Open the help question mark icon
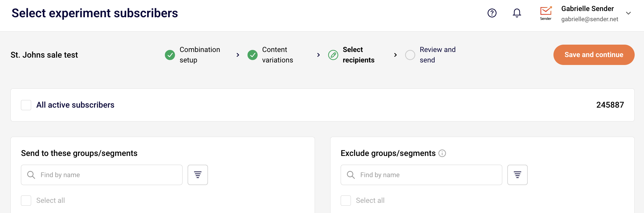 (492, 13)
